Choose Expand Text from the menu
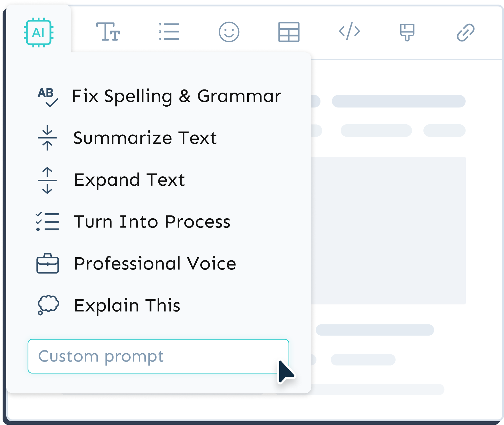 point(129,180)
